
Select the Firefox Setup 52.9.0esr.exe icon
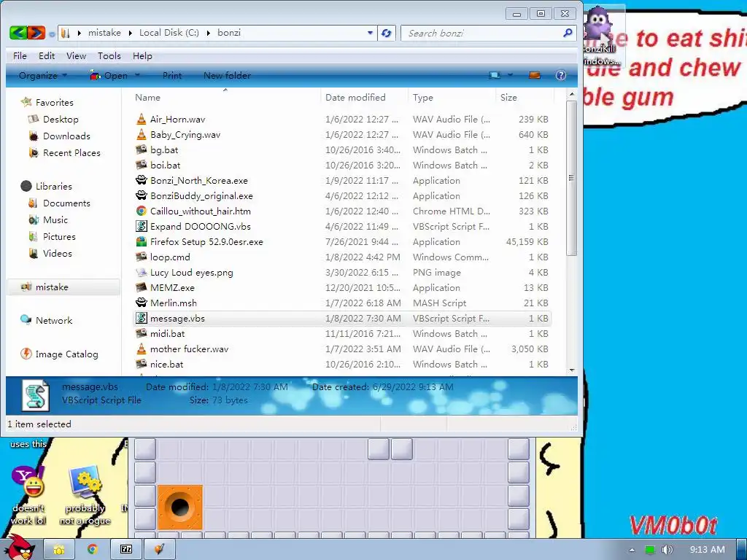pyautogui.click(x=141, y=241)
